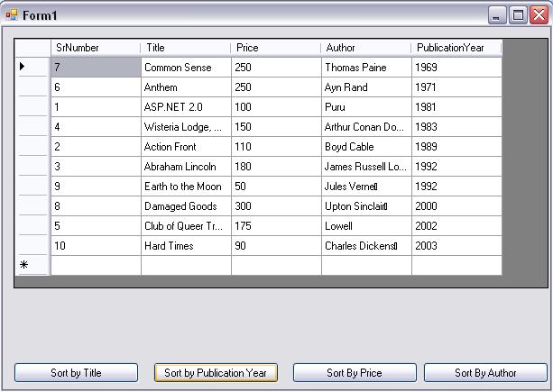This screenshot has width=553, height=392.
Task: Minimize the Form1 window
Action: click(x=497, y=15)
